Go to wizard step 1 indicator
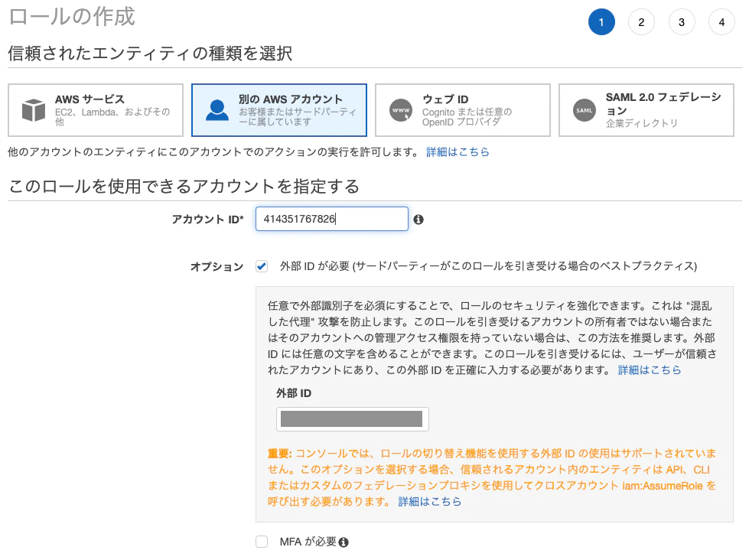 [x=601, y=22]
